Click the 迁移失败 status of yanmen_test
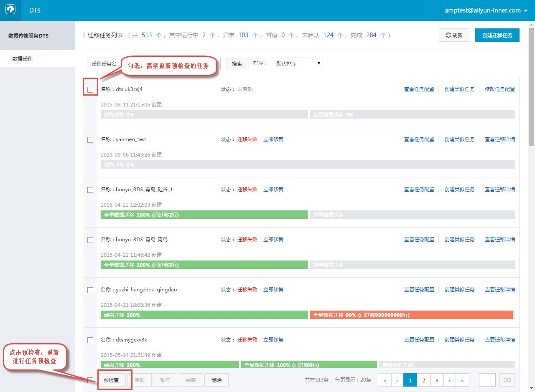This screenshot has width=535, height=392. pos(247,139)
